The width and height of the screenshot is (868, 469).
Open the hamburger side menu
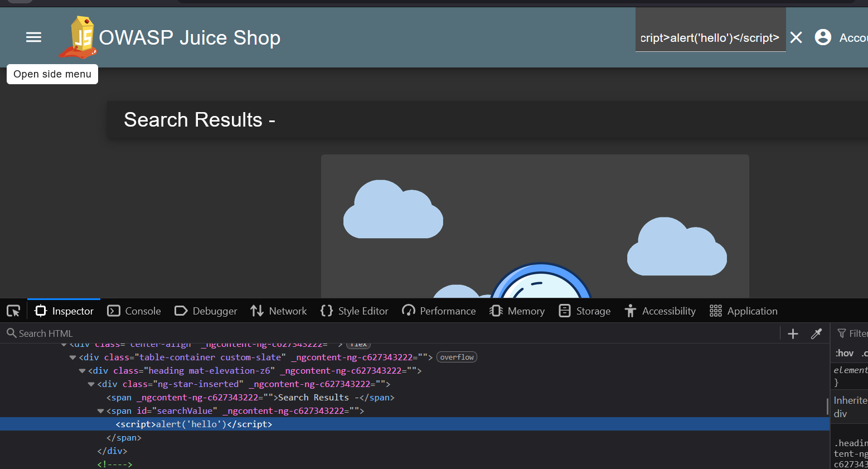33,37
